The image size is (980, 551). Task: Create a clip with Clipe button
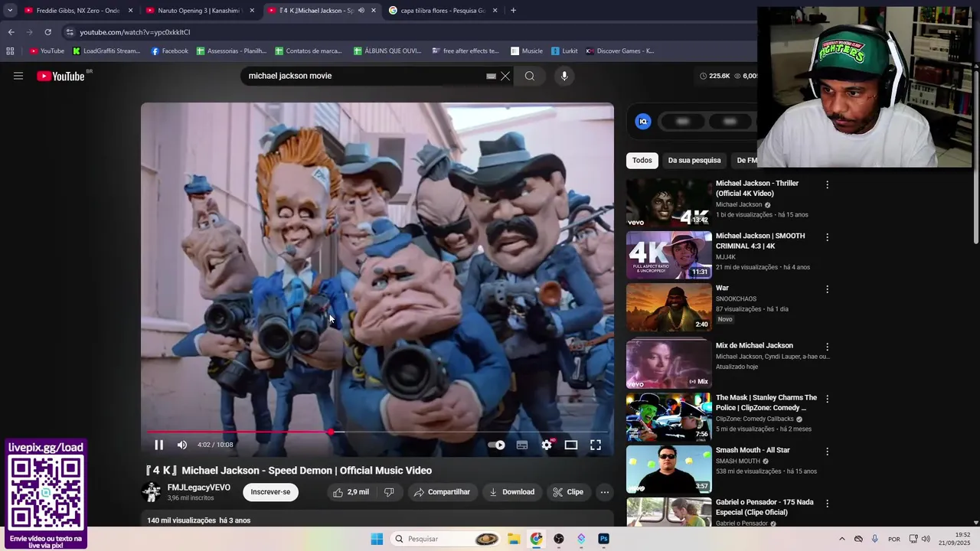[x=568, y=492]
